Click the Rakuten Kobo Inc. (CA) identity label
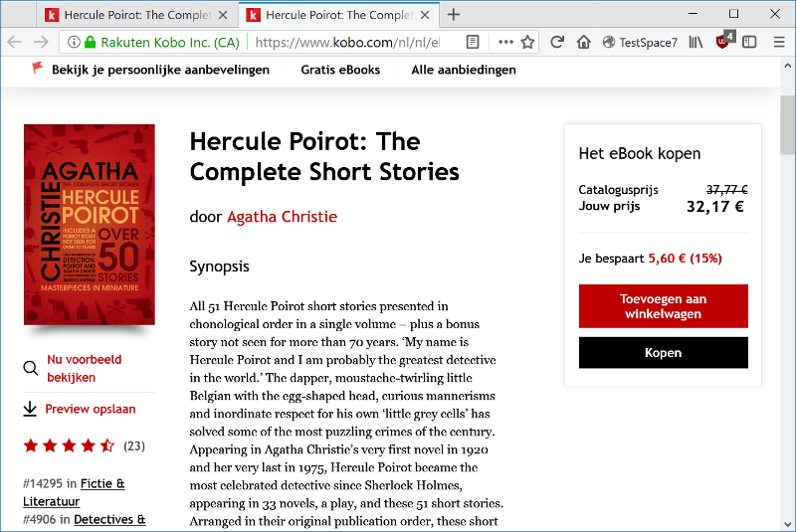The image size is (796, 532). tap(170, 42)
